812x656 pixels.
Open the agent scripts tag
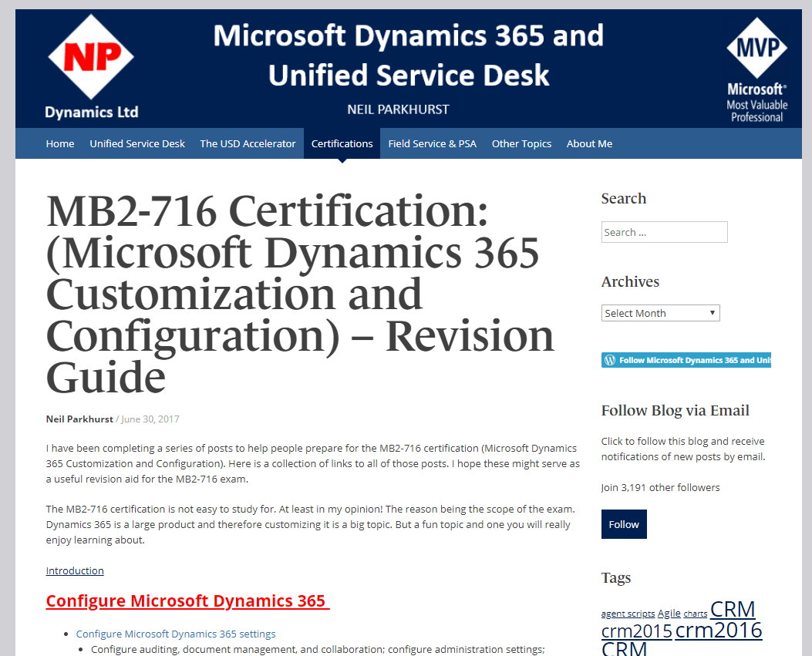628,614
